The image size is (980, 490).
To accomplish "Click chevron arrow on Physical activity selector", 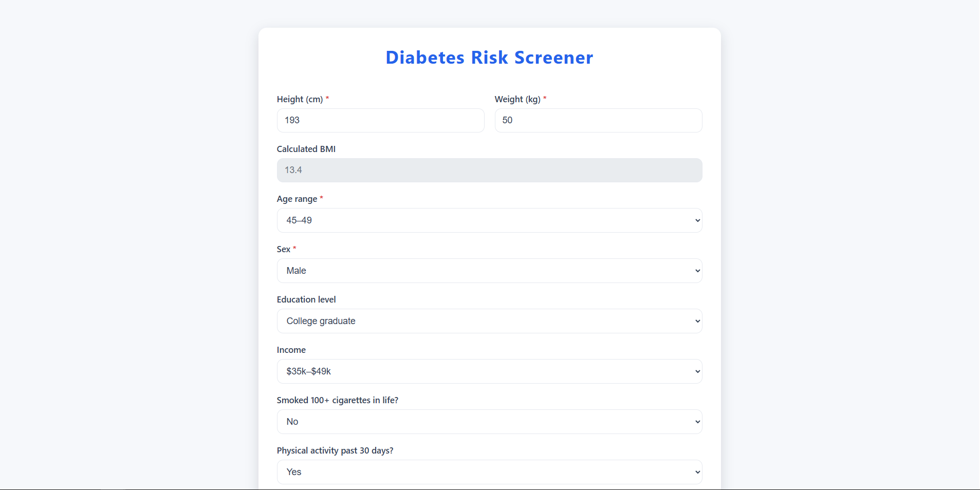I will coord(697,472).
